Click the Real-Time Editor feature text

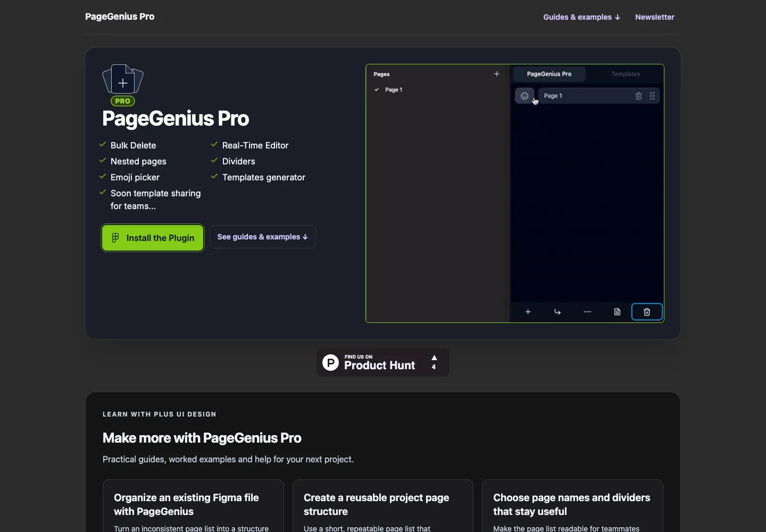click(x=255, y=145)
